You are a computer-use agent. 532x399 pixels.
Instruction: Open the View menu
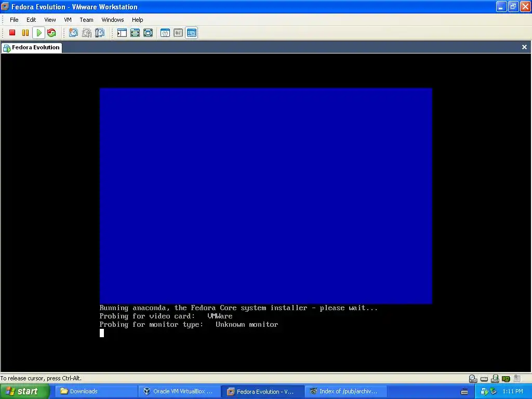coord(50,20)
